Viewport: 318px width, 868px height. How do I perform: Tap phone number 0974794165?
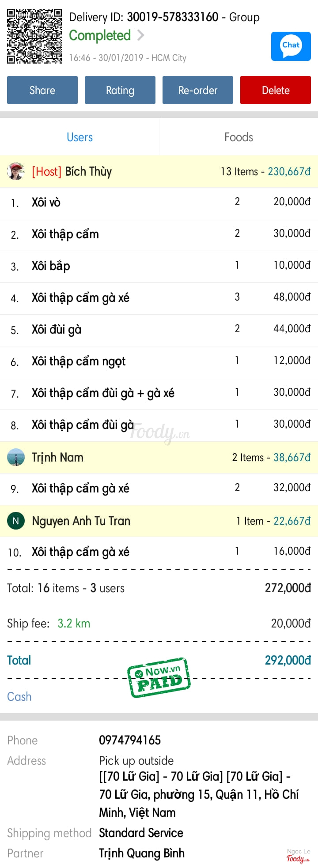tap(130, 740)
